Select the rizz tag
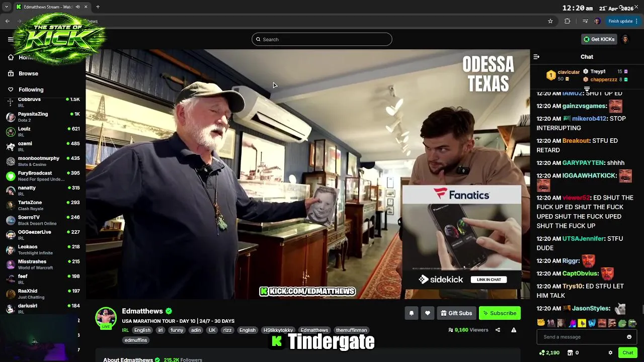The height and width of the screenshot is (362, 644). (227, 330)
